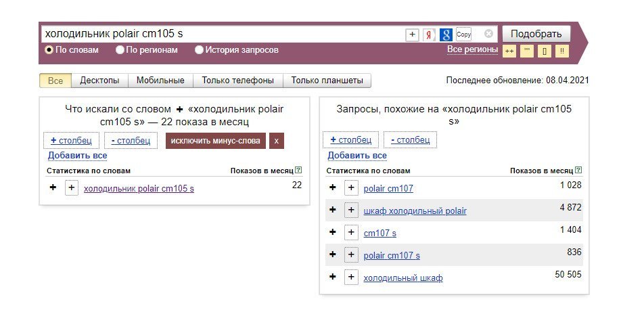Open the help icon by right 'Показов в месяц'
644x333 pixels.
[578, 170]
